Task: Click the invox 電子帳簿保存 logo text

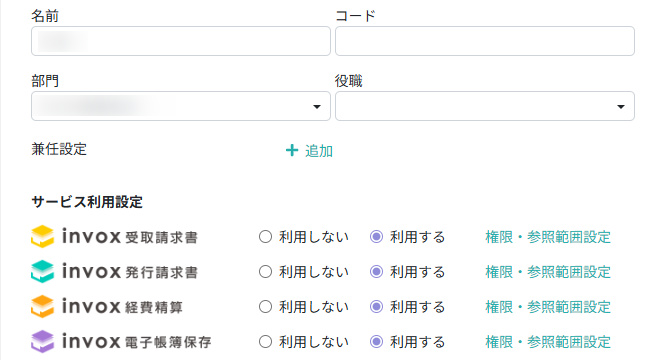Action: 137,341
